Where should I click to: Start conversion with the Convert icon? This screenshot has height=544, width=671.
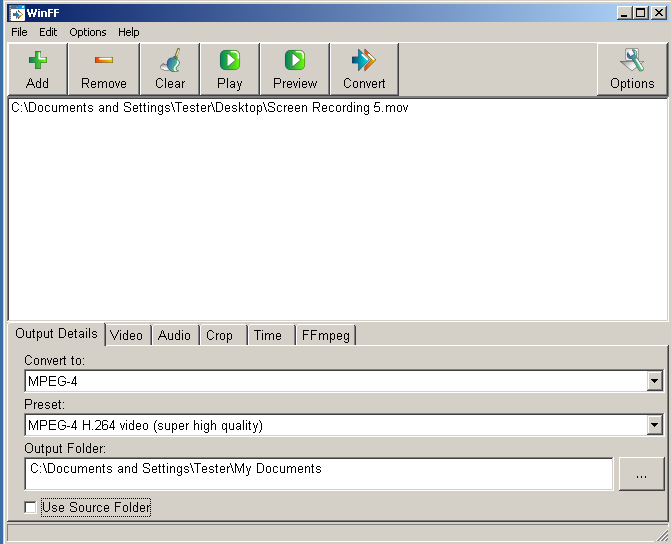point(364,60)
